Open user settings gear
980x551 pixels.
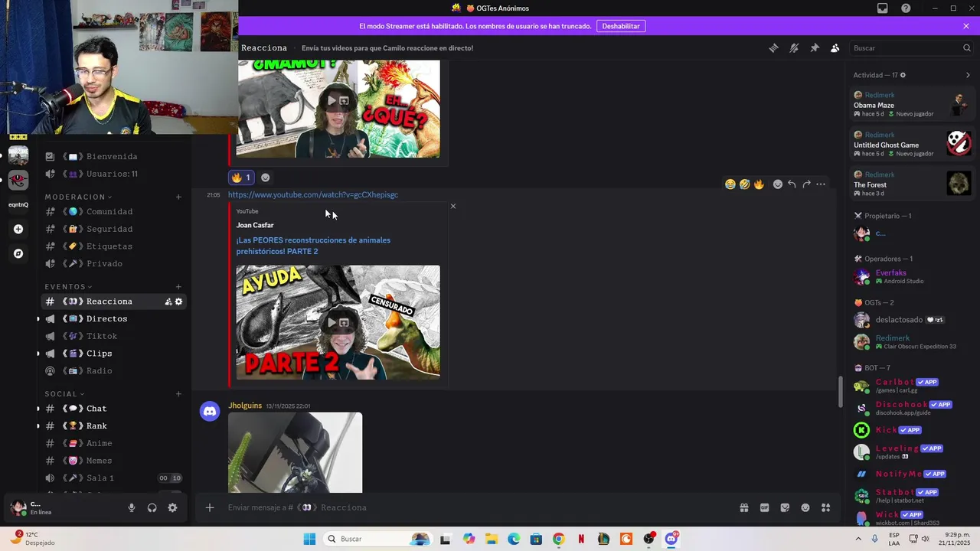(x=172, y=507)
